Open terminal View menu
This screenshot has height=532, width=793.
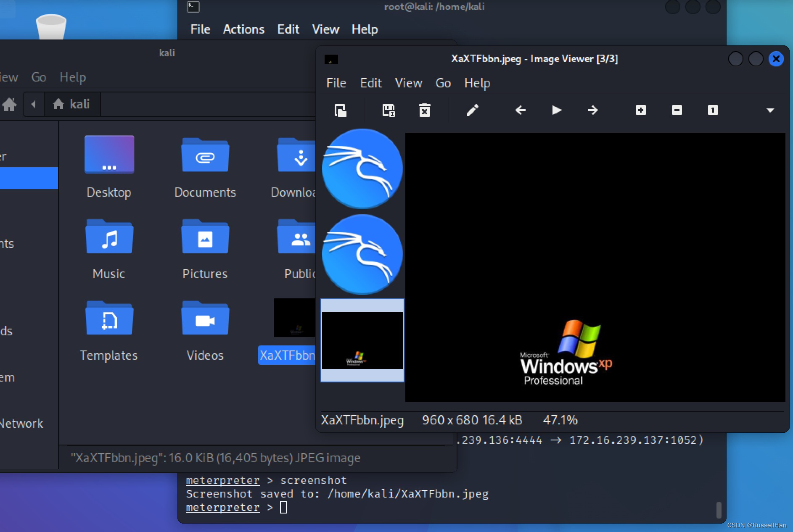(x=325, y=29)
